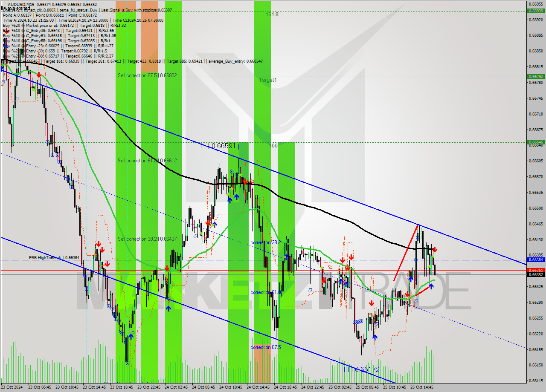This screenshot has height=392, width=546.
Task: Click 0.66500 on the price scale
Action: coord(535,208)
